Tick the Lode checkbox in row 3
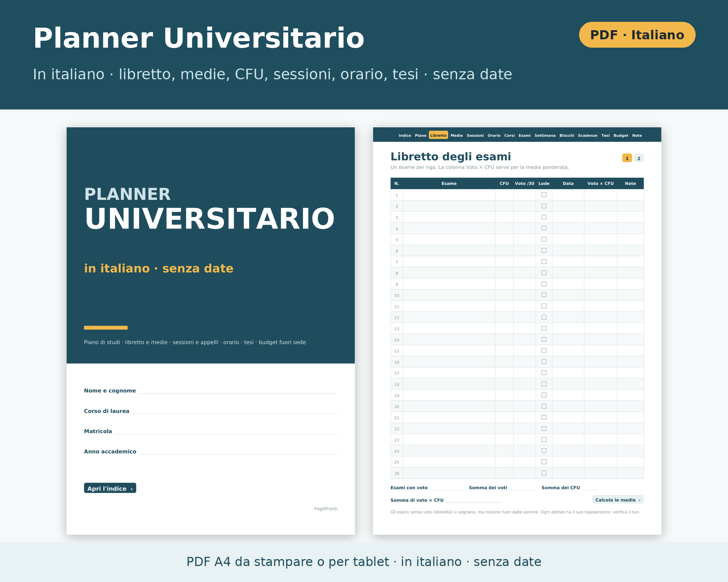The image size is (728, 582). (x=544, y=217)
